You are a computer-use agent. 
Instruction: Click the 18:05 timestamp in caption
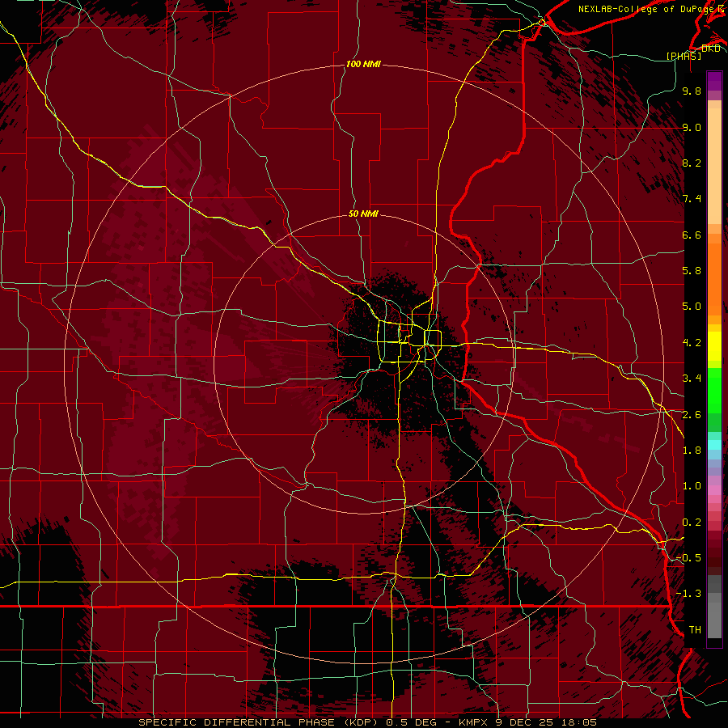pos(579,722)
